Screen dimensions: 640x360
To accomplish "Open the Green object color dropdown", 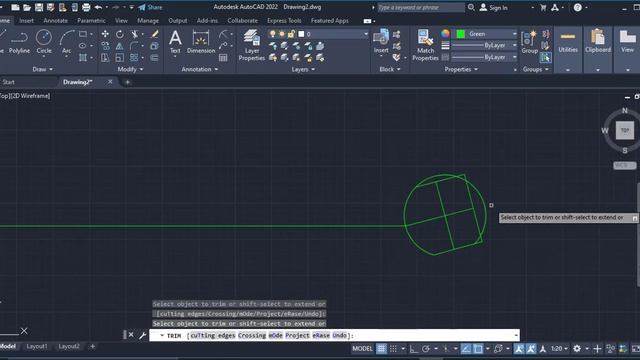I will tap(514, 34).
